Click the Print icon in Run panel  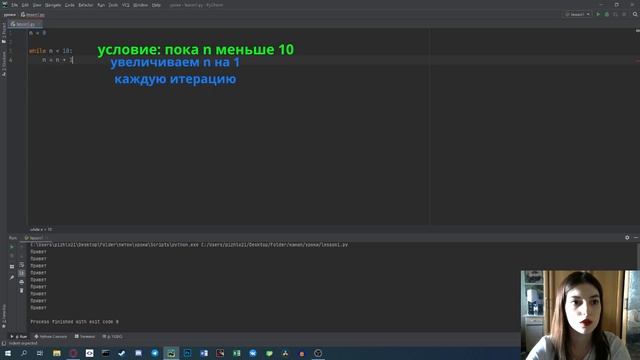[x=22, y=282]
